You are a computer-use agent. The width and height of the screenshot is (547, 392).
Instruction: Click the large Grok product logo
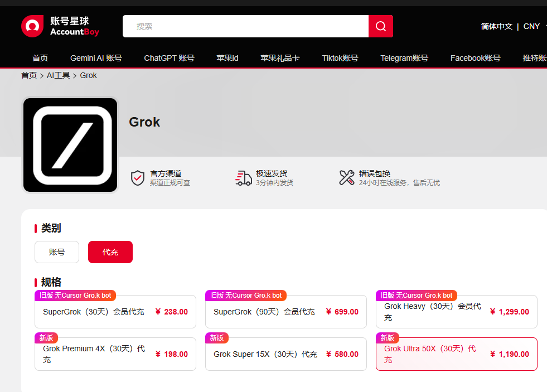[70, 145]
